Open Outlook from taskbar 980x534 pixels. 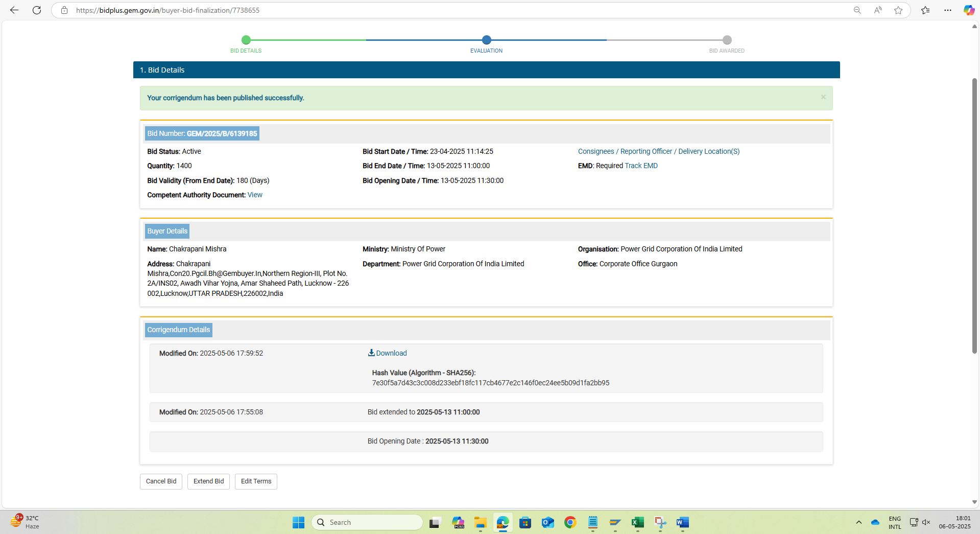pos(548,522)
